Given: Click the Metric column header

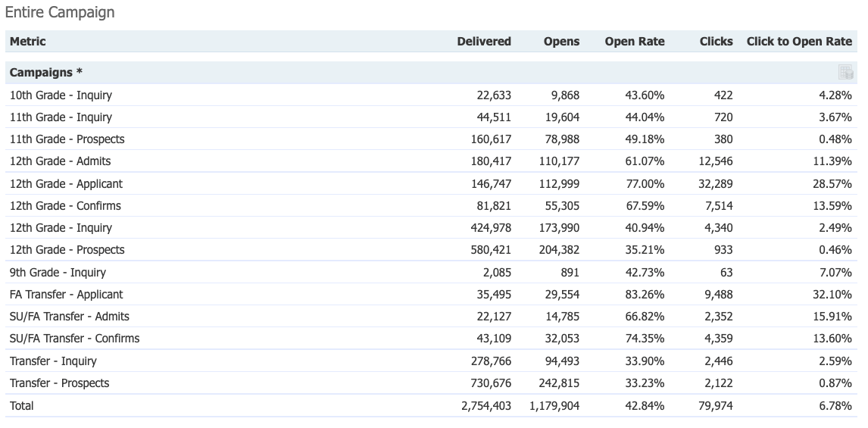Looking at the screenshot, I should point(28,42).
